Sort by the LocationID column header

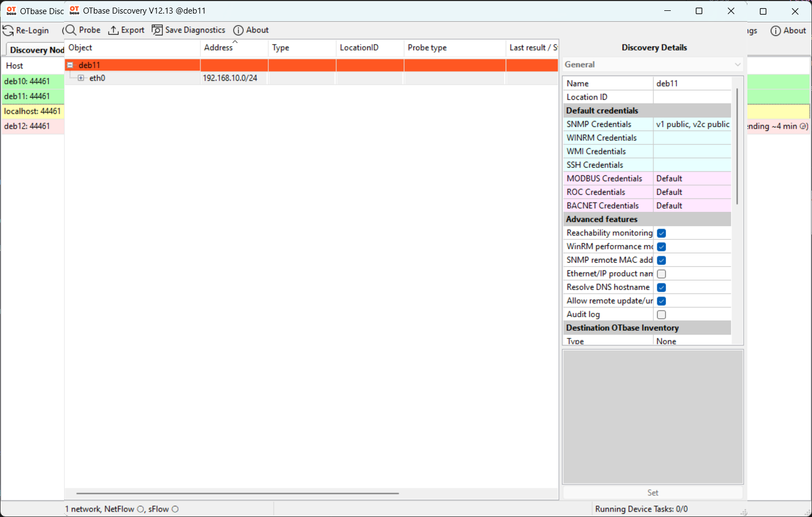(370, 48)
